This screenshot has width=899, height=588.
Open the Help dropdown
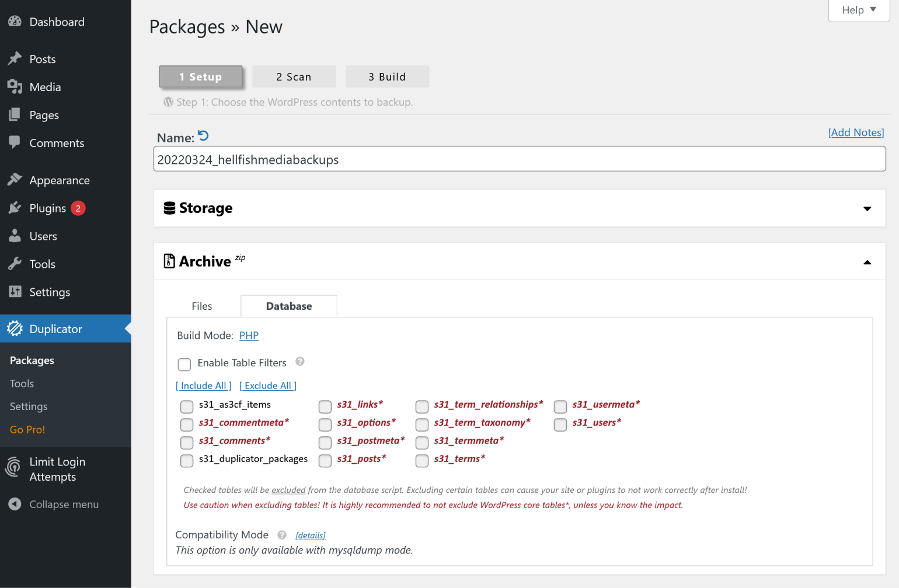tap(859, 10)
